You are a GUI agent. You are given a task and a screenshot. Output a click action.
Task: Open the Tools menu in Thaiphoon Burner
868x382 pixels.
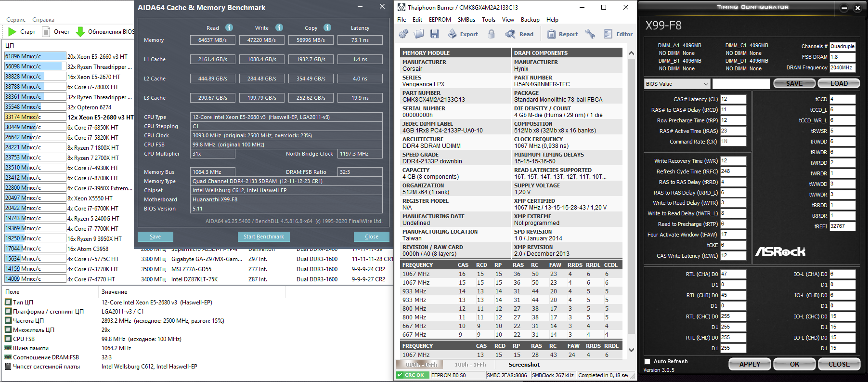489,20
